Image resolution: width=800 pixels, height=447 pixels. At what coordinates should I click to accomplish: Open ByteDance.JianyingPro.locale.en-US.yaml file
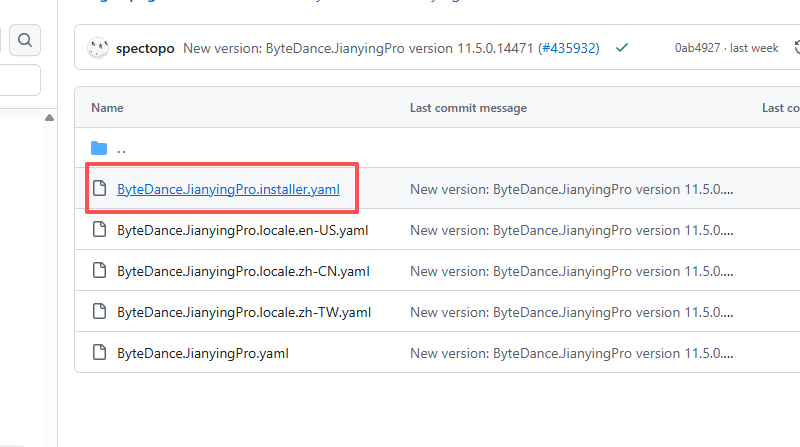tap(242, 230)
